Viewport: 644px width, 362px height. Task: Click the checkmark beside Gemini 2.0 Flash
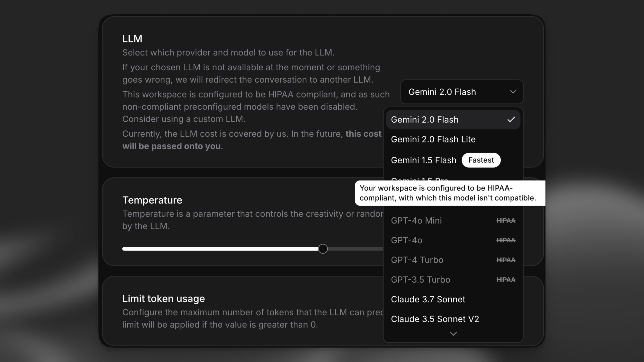pos(511,119)
